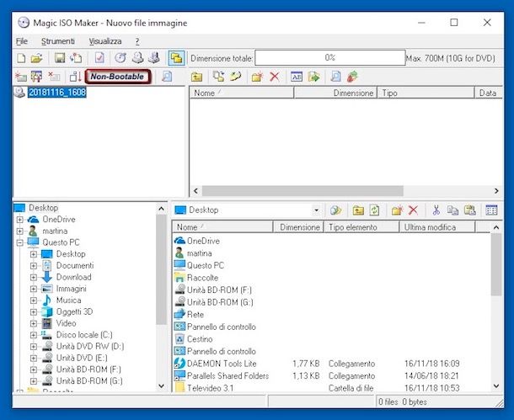514x420 pixels.
Task: Expand Disco locale (C:) node
Action: click(x=34, y=335)
